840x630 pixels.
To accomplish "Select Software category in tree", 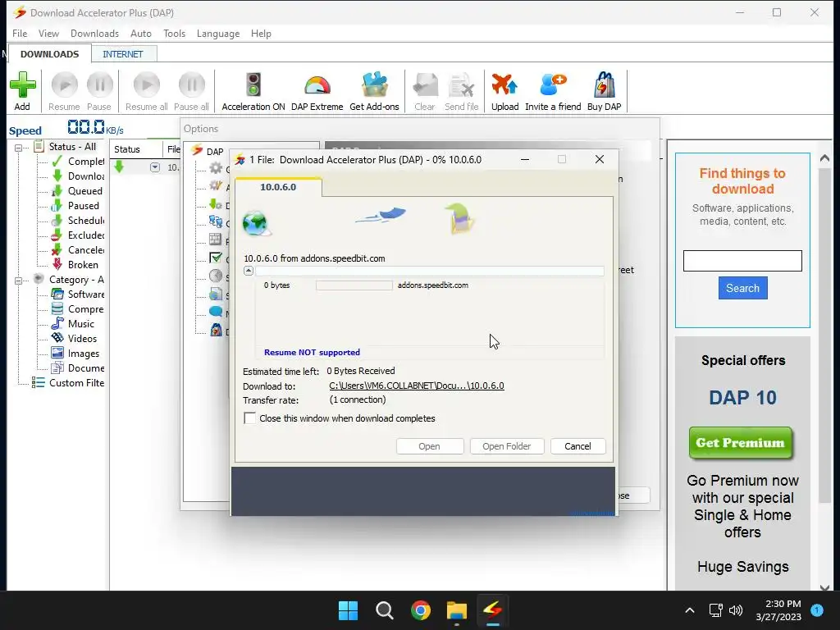I will point(78,294).
